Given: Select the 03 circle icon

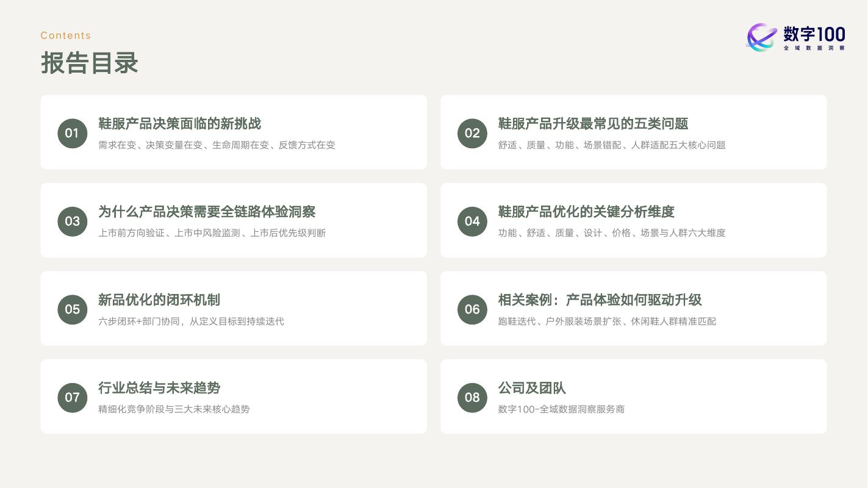Looking at the screenshot, I should 73,221.
